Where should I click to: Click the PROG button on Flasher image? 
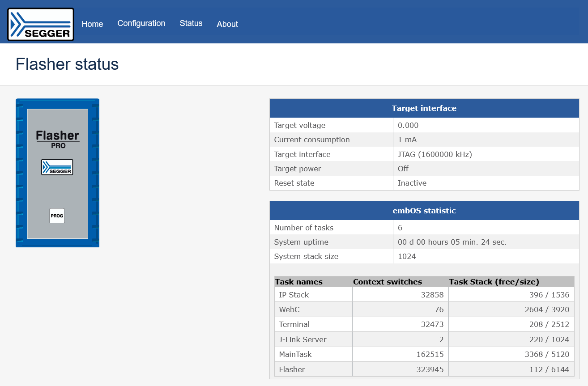pos(57,216)
